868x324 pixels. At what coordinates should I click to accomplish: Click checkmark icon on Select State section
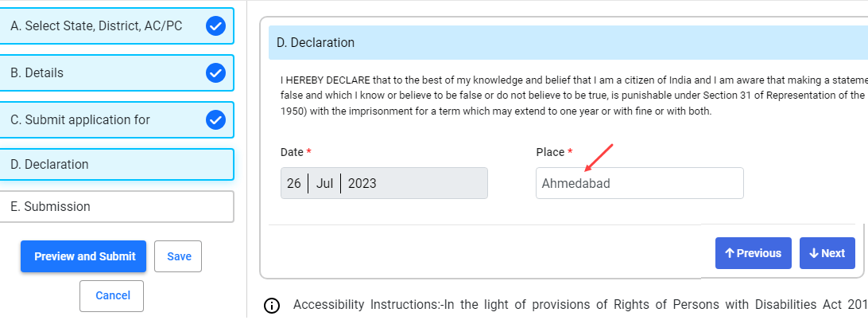point(215,26)
